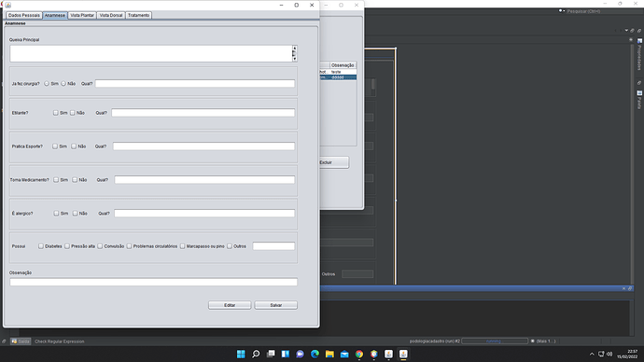
Task: Select Sim for Ja fez cirurgia
Action: pyautogui.click(x=47, y=83)
